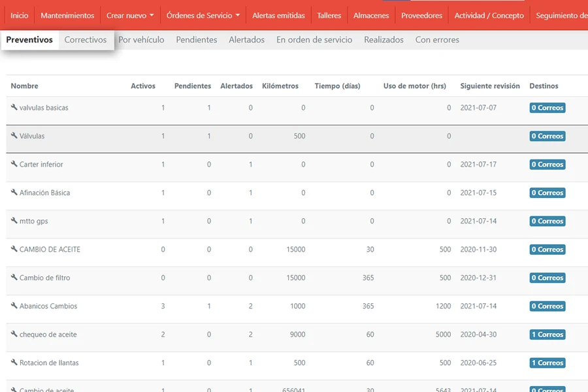Select the Con errores tab

tap(437, 40)
